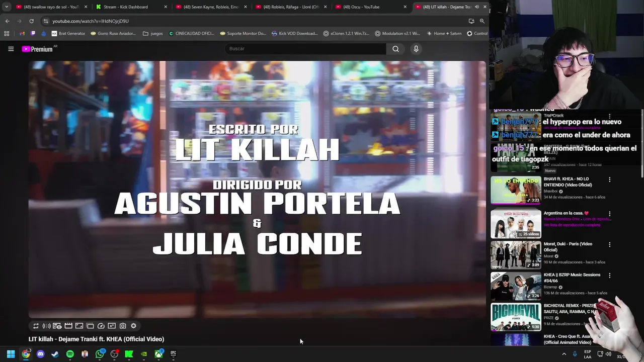
Task: Open options menu for BHAVI NO LO ENTIENDO
Action: pyautogui.click(x=609, y=179)
